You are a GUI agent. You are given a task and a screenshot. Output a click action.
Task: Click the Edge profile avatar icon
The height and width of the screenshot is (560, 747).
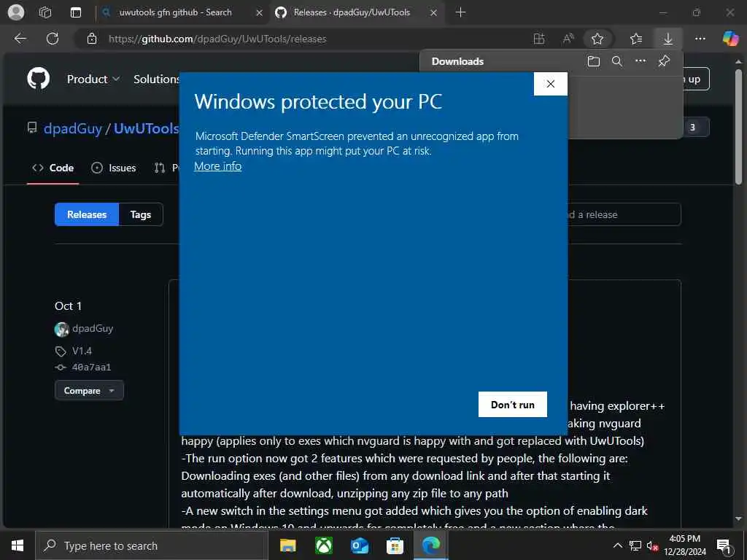click(x=16, y=12)
